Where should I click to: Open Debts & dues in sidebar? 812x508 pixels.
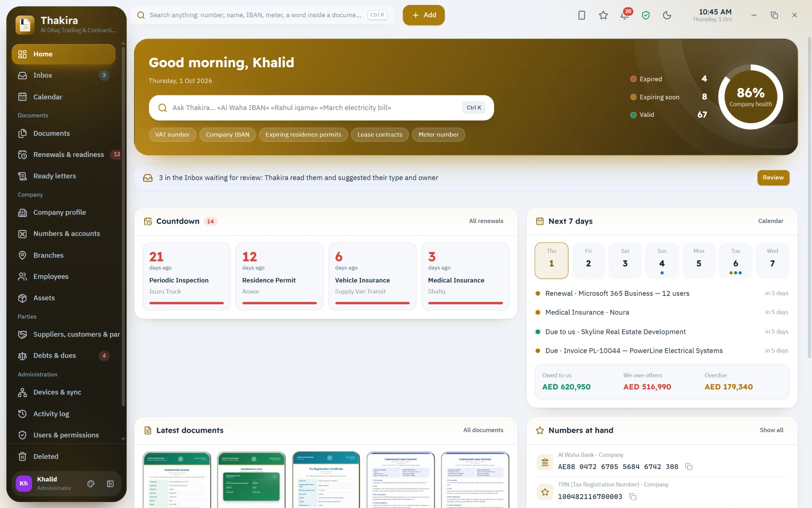pos(63,356)
